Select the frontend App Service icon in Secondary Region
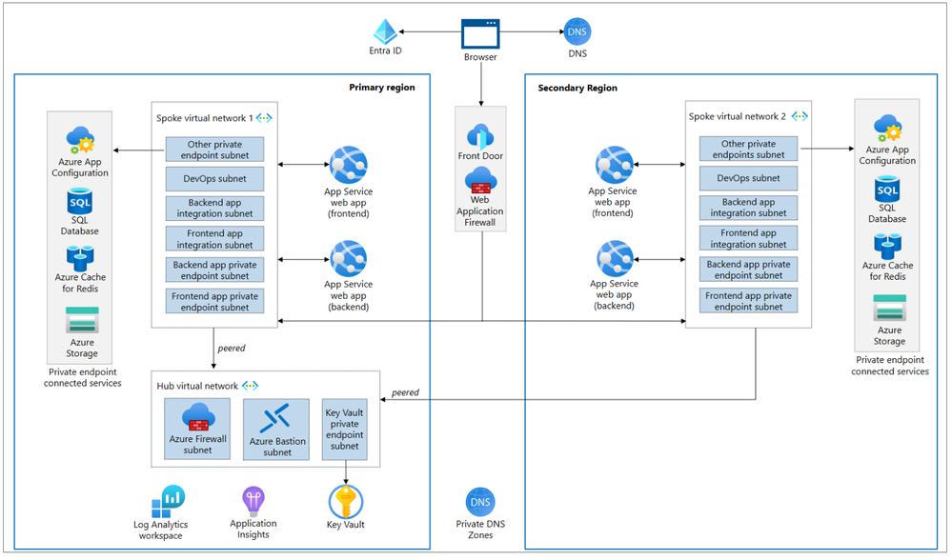The image size is (952, 560). pos(614,165)
